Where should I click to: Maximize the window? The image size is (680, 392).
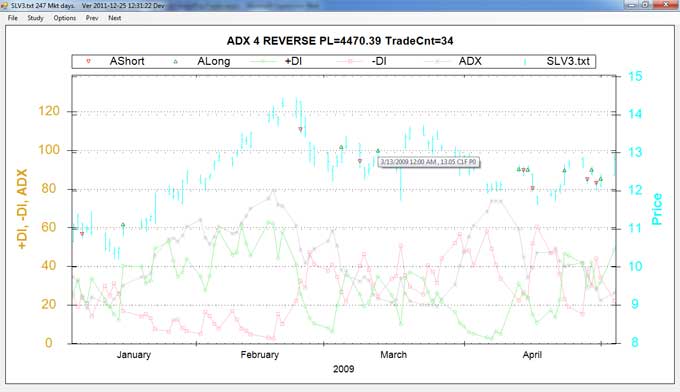645,4
